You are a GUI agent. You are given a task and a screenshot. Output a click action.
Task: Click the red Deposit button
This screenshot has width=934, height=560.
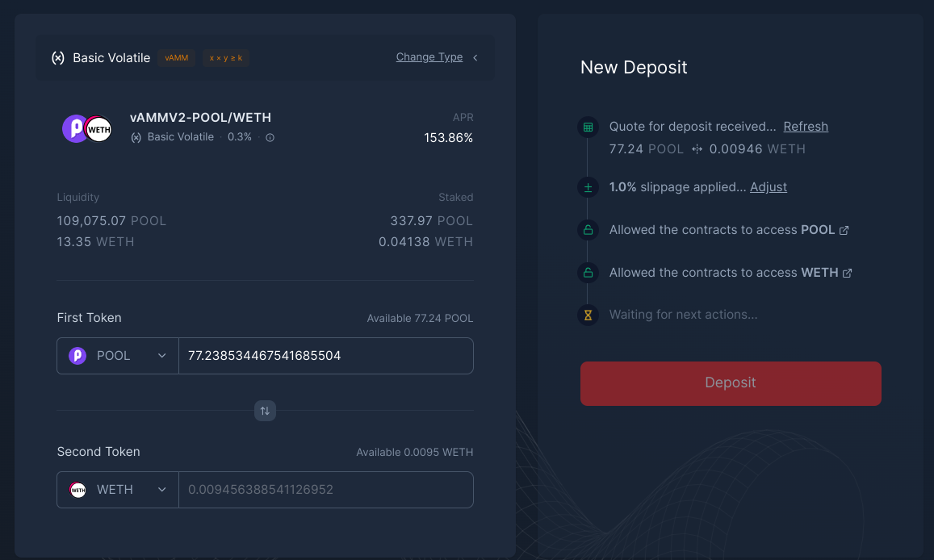[x=731, y=383]
